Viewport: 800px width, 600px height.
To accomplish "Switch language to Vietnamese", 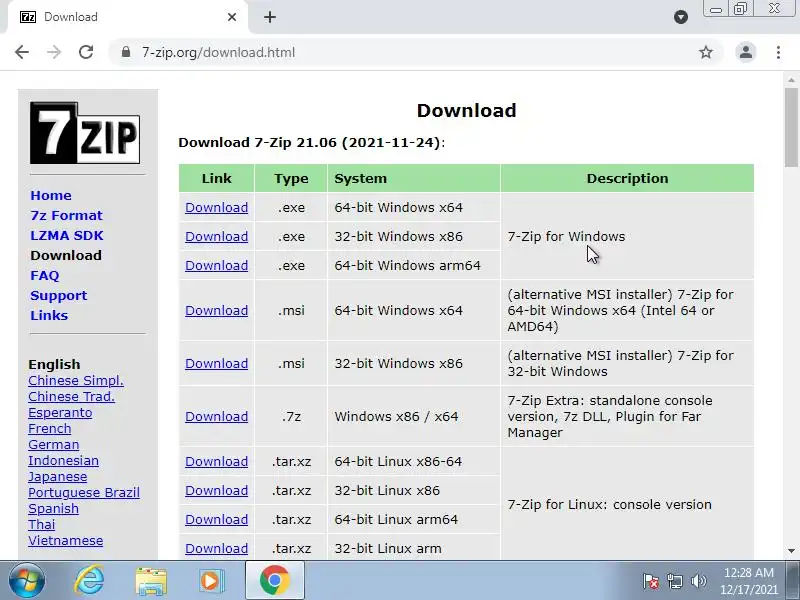I will coord(65,541).
